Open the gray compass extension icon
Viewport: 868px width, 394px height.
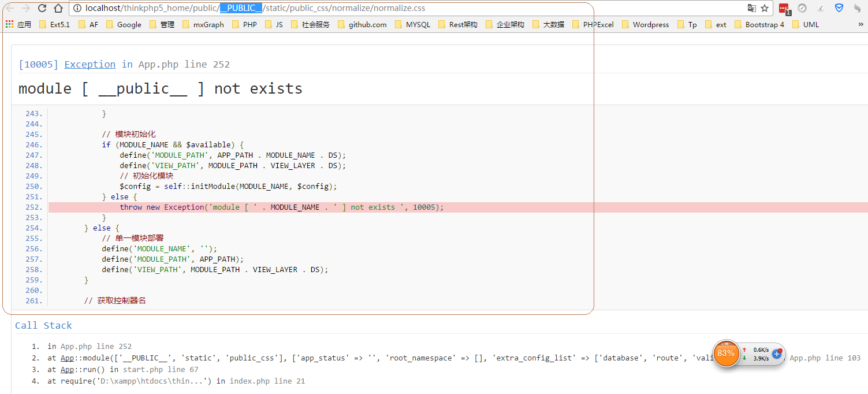[x=802, y=8]
